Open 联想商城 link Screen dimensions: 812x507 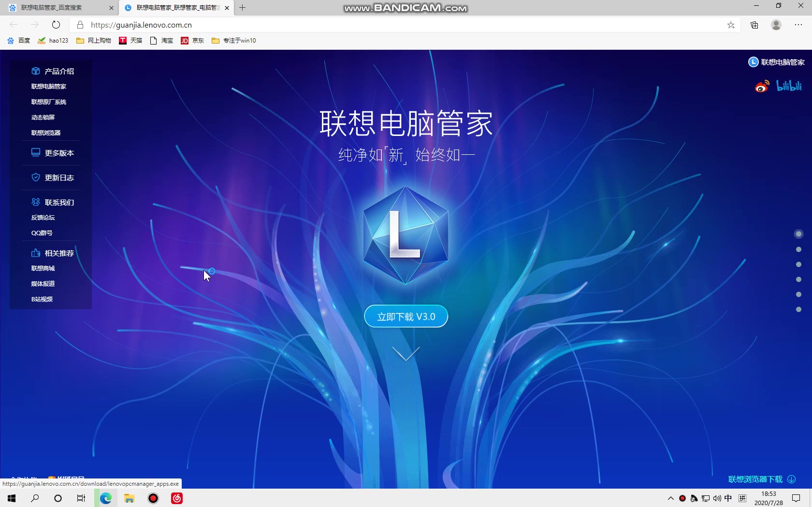point(43,268)
